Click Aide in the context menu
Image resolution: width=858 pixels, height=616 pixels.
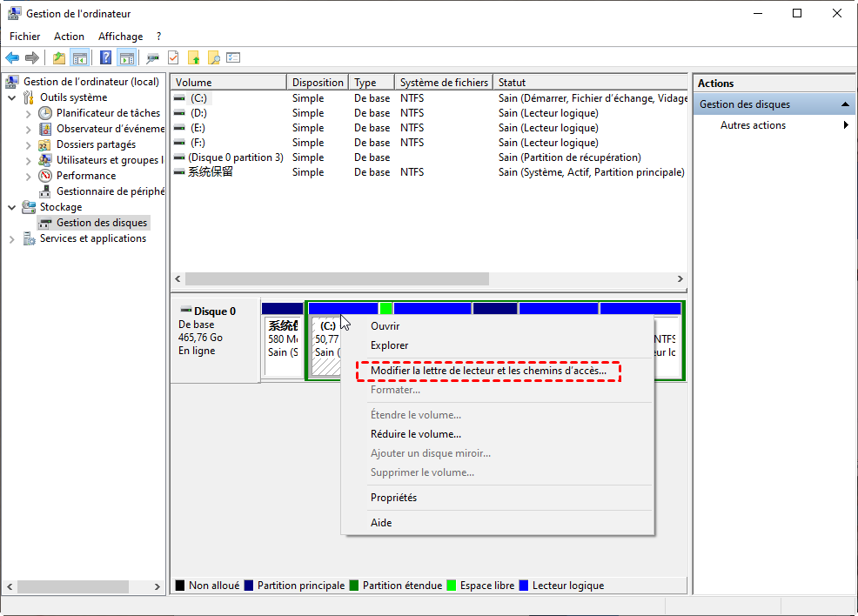click(498, 522)
